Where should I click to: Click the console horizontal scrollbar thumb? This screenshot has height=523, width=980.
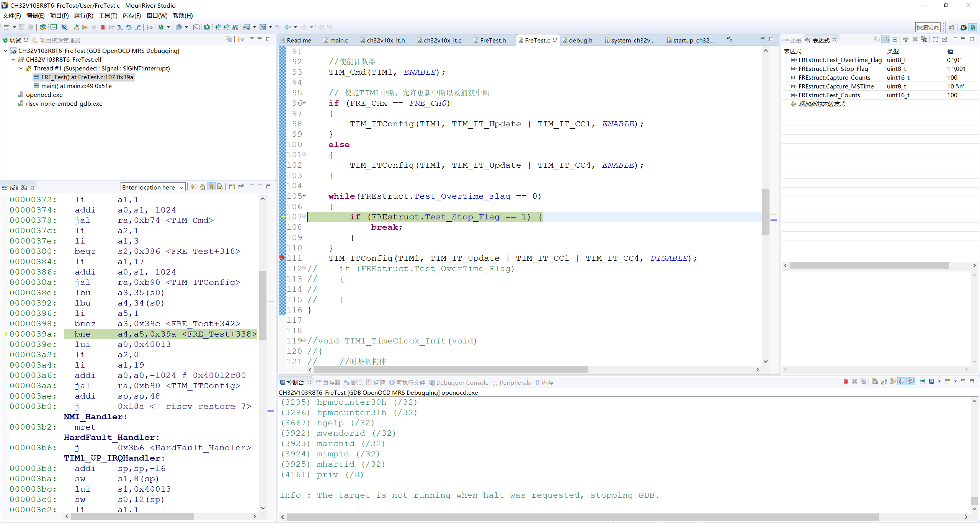582,516
